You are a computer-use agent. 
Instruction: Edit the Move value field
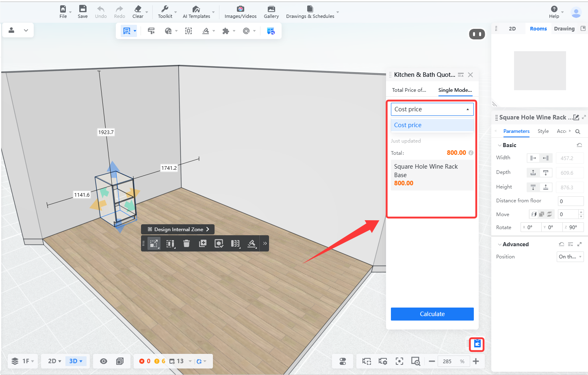(568, 214)
